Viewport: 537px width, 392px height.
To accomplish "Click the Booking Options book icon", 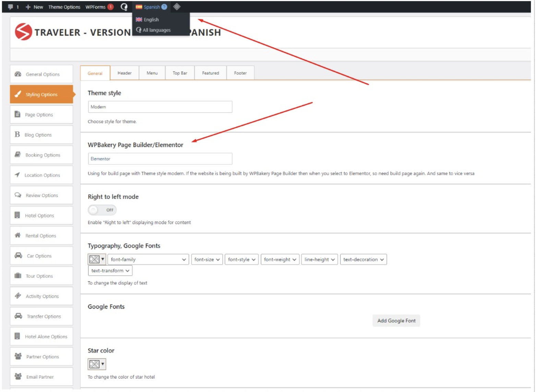I will 17,155.
